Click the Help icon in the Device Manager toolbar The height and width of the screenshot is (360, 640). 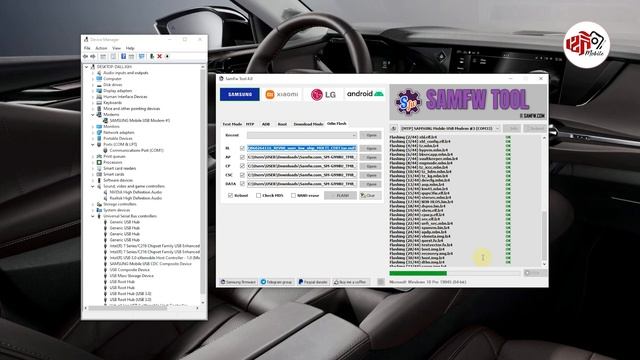123,56
